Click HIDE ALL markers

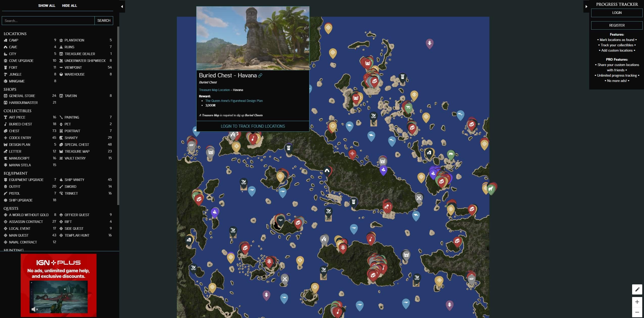[x=69, y=6]
